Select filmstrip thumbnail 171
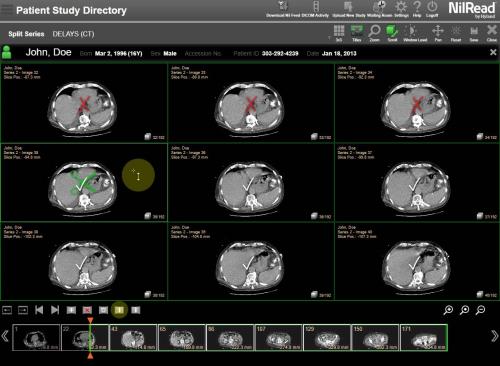This screenshot has height=366, width=500. 424,337
